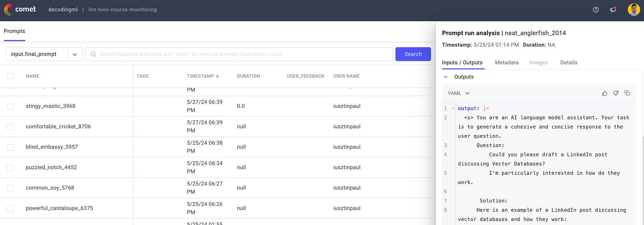Image resolution: width=644 pixels, height=225 pixels.
Task: Open the Comet help icon
Action: coord(595,10)
